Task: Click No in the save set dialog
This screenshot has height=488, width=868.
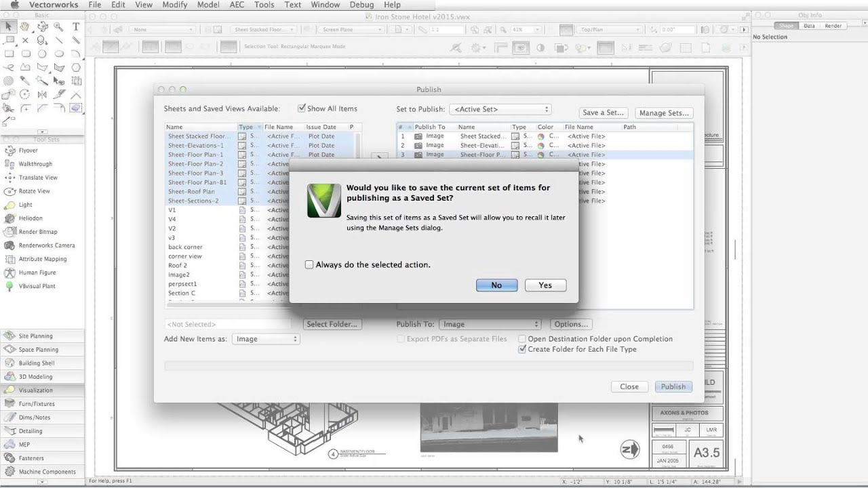Action: 496,285
